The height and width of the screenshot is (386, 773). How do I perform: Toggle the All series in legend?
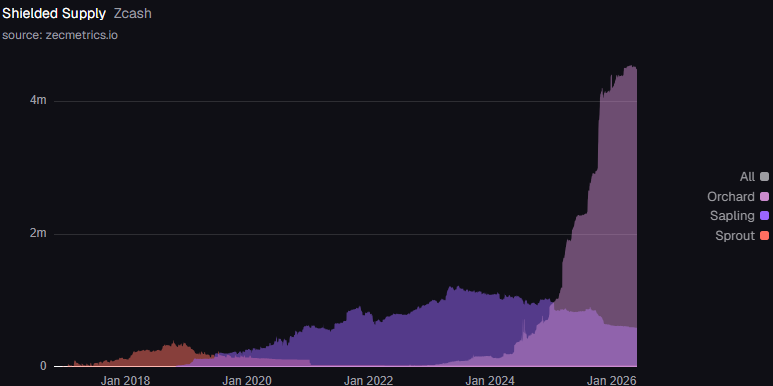pos(754,176)
